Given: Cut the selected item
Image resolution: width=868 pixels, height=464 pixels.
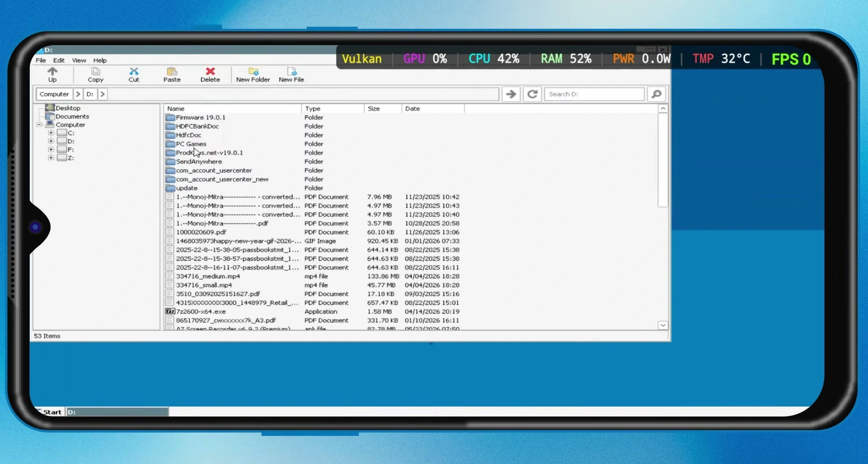Looking at the screenshot, I should 133,75.
